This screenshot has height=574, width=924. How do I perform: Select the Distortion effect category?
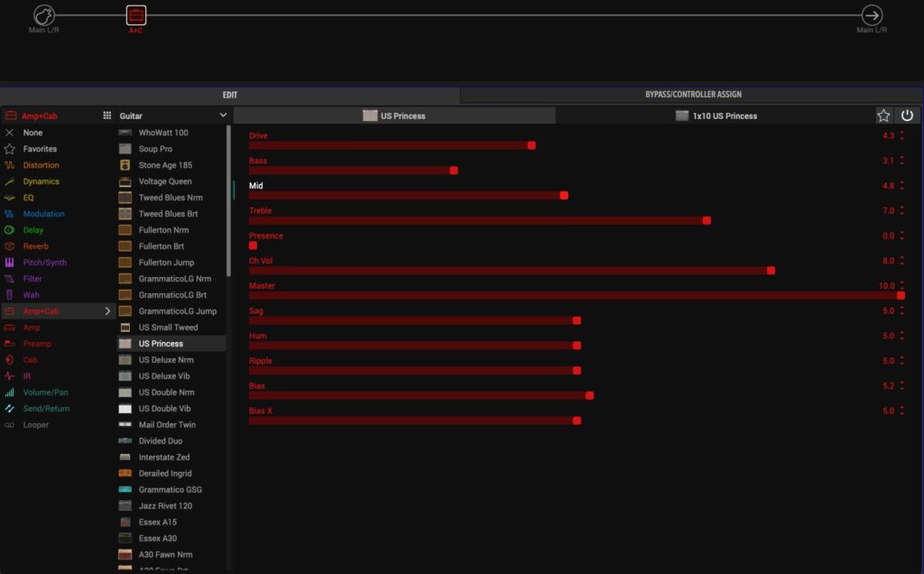pyautogui.click(x=42, y=165)
